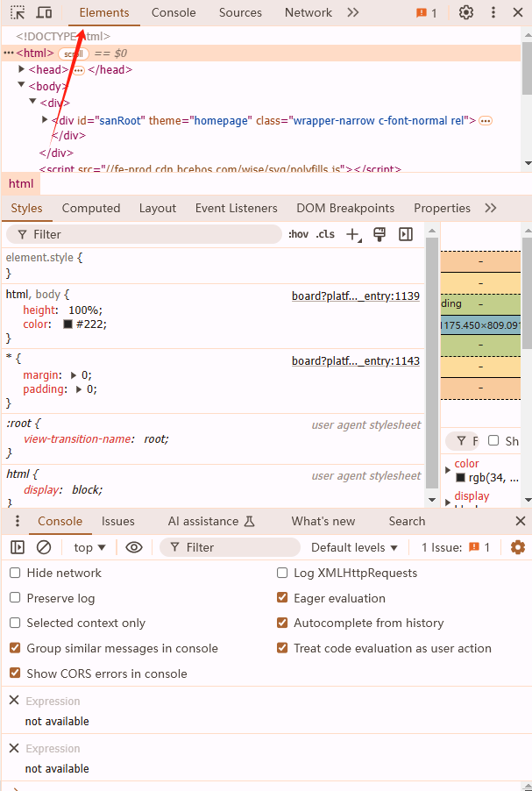532x791 pixels.
Task: Enable the Preserve log checkbox
Action: click(15, 598)
